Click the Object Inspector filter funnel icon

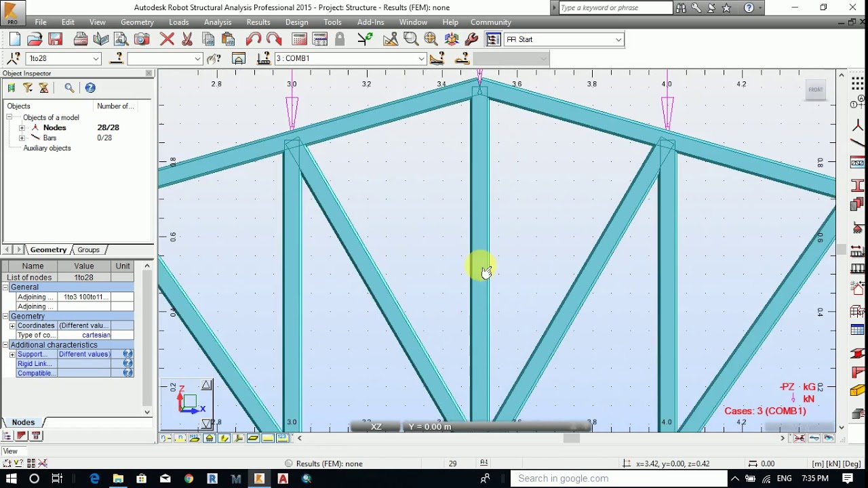[28, 87]
